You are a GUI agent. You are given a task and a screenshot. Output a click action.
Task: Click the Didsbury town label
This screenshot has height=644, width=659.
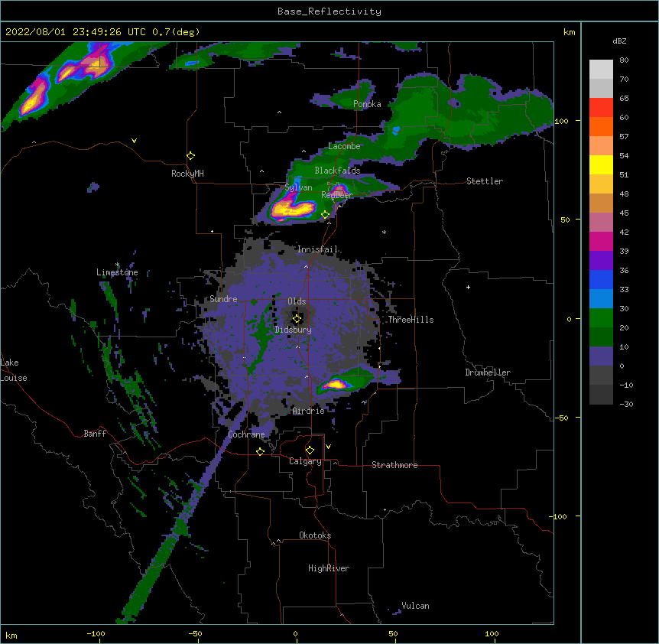tap(293, 330)
